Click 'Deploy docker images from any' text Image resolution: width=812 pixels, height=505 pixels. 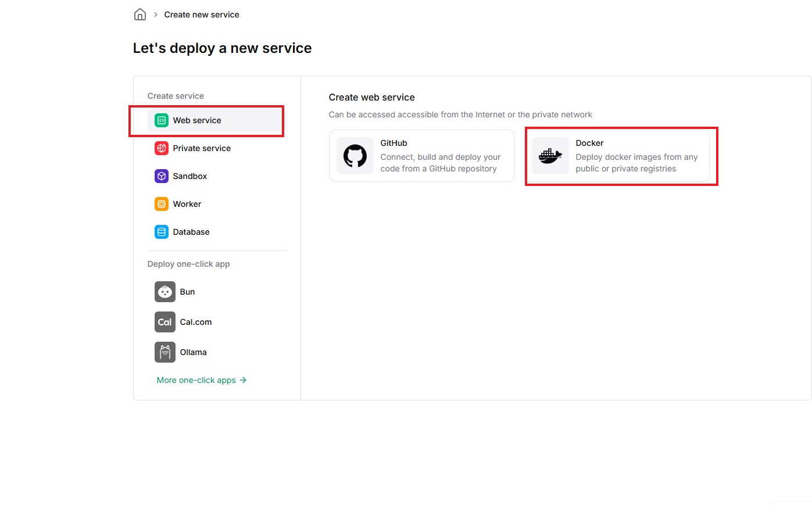pos(636,163)
